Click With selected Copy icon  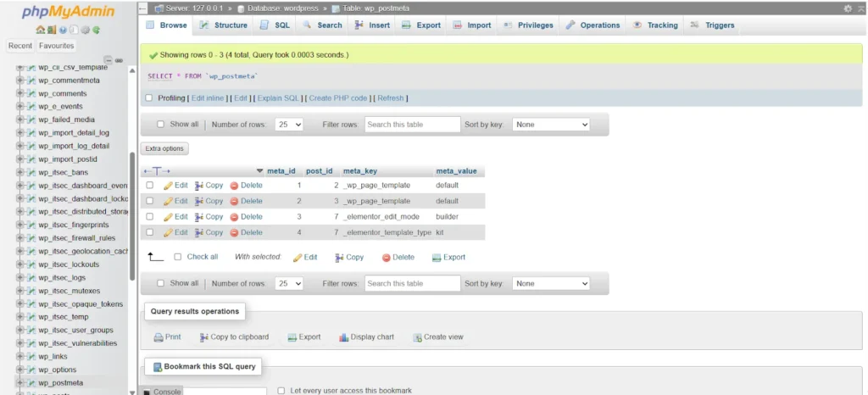(339, 257)
